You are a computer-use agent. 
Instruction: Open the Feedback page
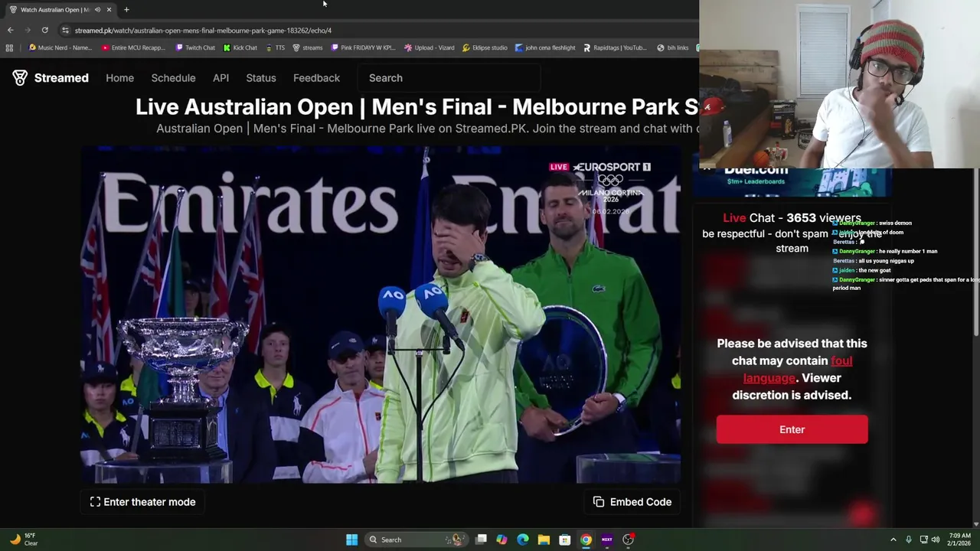click(x=316, y=78)
